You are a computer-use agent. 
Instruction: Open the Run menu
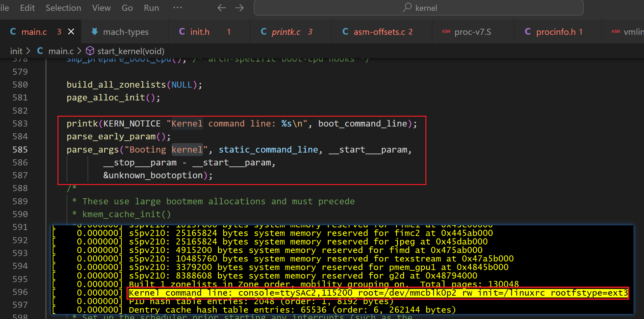point(151,8)
